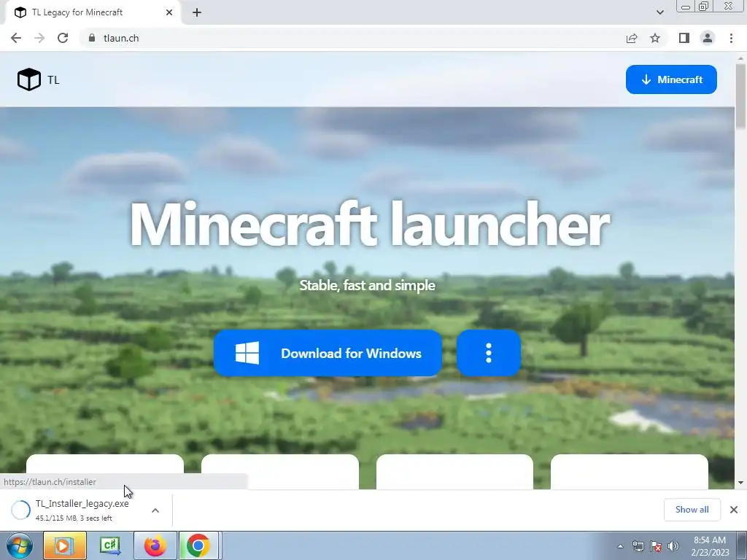Click the scrollbar down arrow
Screen dimensions: 747x560
(x=741, y=483)
